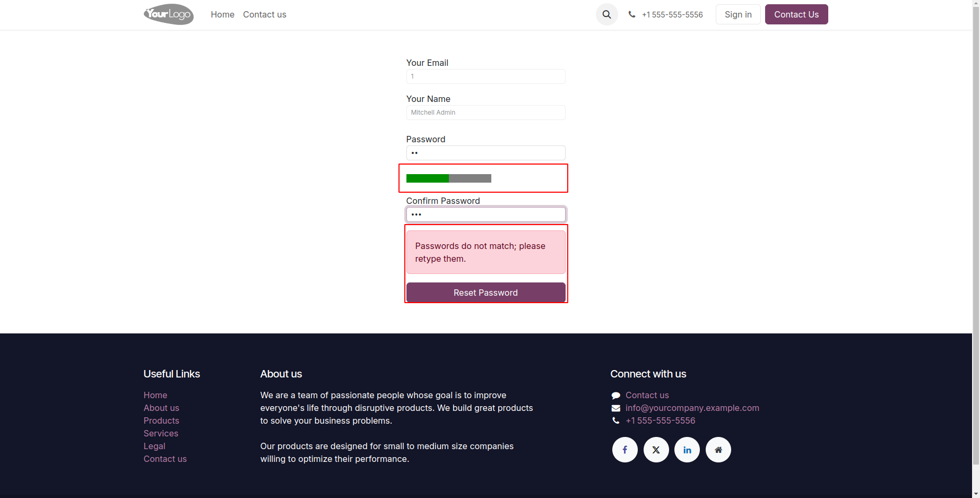Click into the Confirm Password field
The height and width of the screenshot is (498, 980).
(x=485, y=214)
